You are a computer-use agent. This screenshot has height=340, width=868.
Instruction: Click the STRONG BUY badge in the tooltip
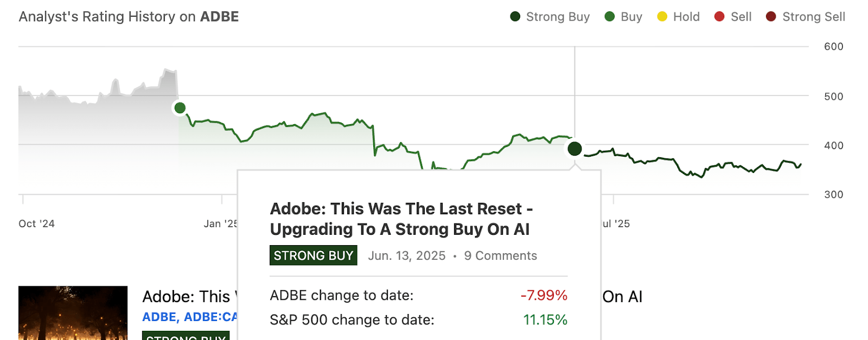pos(313,255)
